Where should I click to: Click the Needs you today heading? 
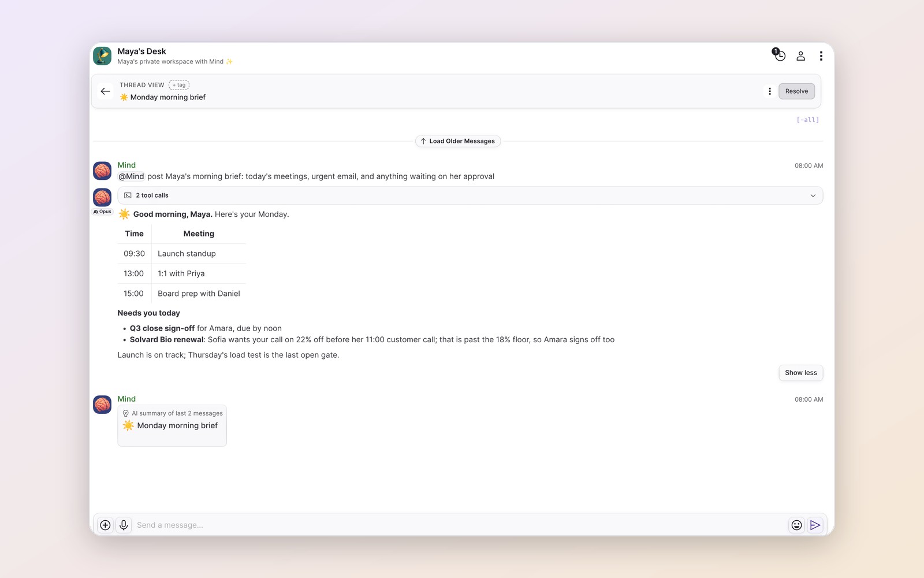149,313
